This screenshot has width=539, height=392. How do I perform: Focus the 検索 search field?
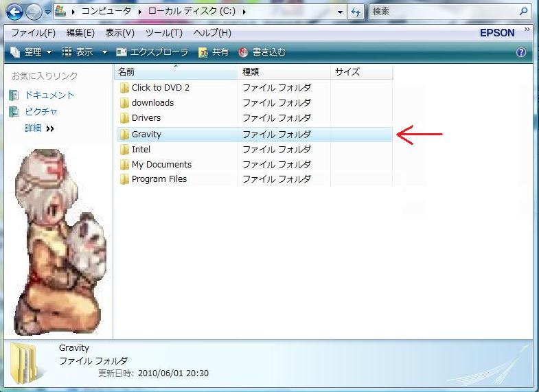tap(444, 12)
